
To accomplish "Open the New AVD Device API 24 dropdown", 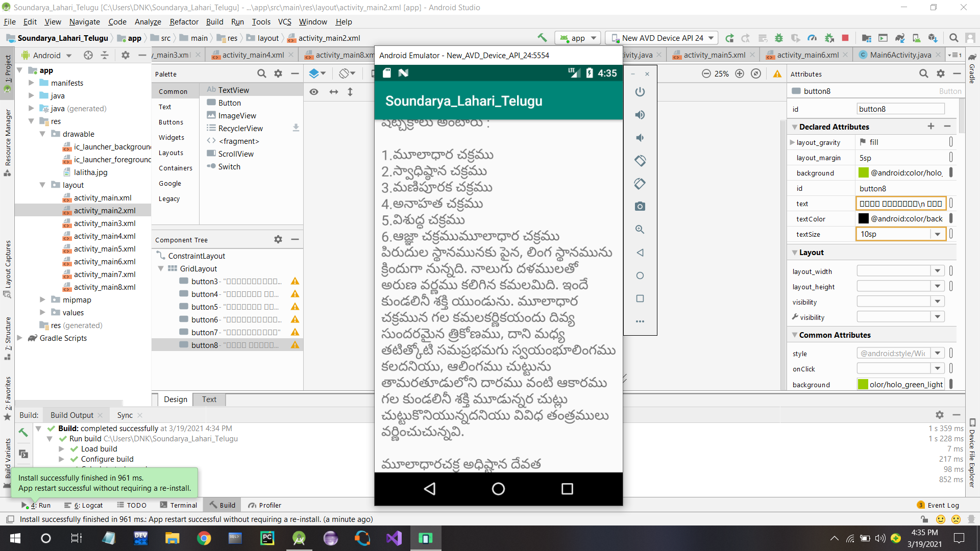I will (662, 38).
